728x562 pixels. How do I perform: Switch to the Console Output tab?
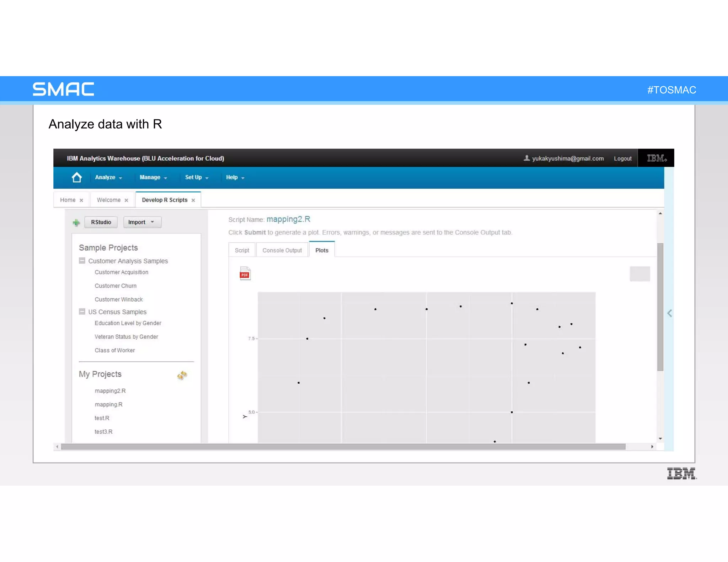click(x=282, y=250)
